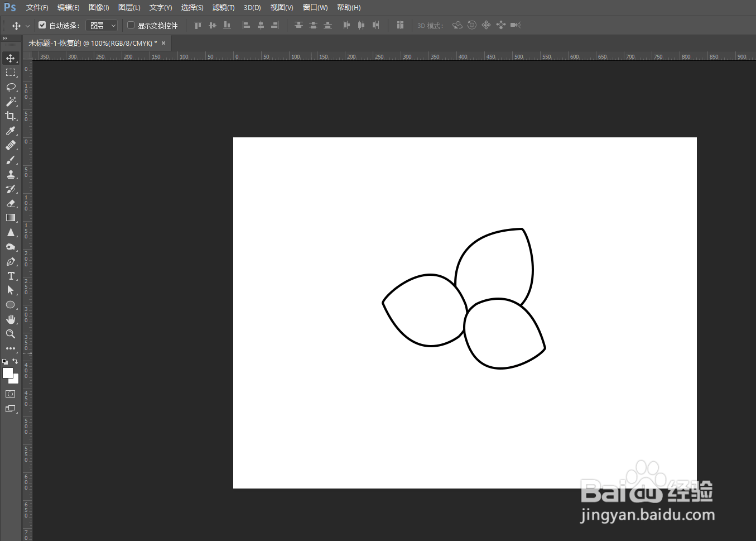
Task: Select the Pen tool
Action: pyautogui.click(x=11, y=261)
